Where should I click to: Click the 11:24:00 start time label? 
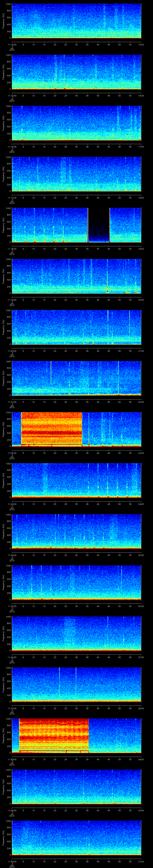pos(12,555)
